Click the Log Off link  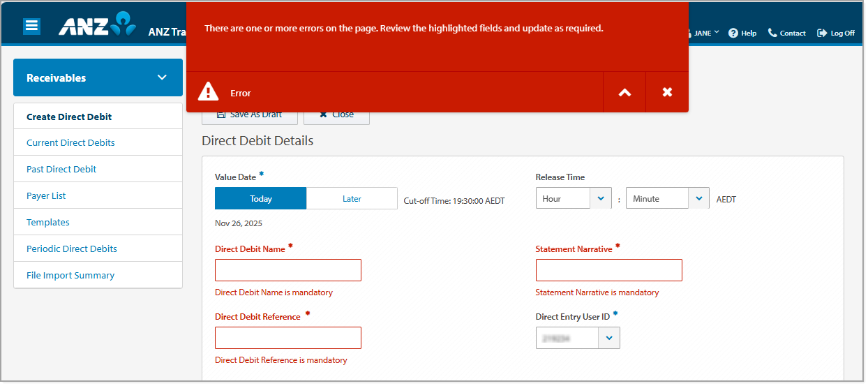(x=836, y=33)
